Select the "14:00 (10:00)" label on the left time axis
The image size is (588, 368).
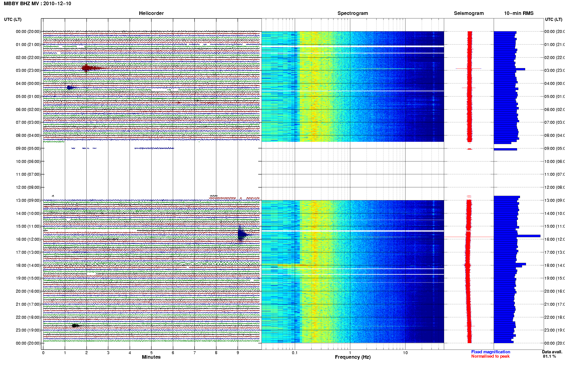coord(28,213)
